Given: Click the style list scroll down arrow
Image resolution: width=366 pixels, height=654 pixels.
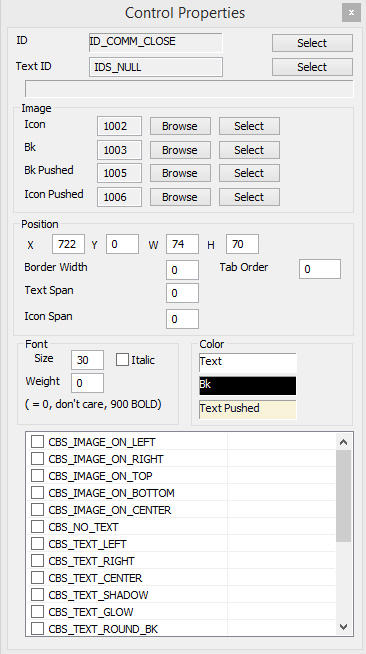Looking at the screenshot, I should [344, 627].
